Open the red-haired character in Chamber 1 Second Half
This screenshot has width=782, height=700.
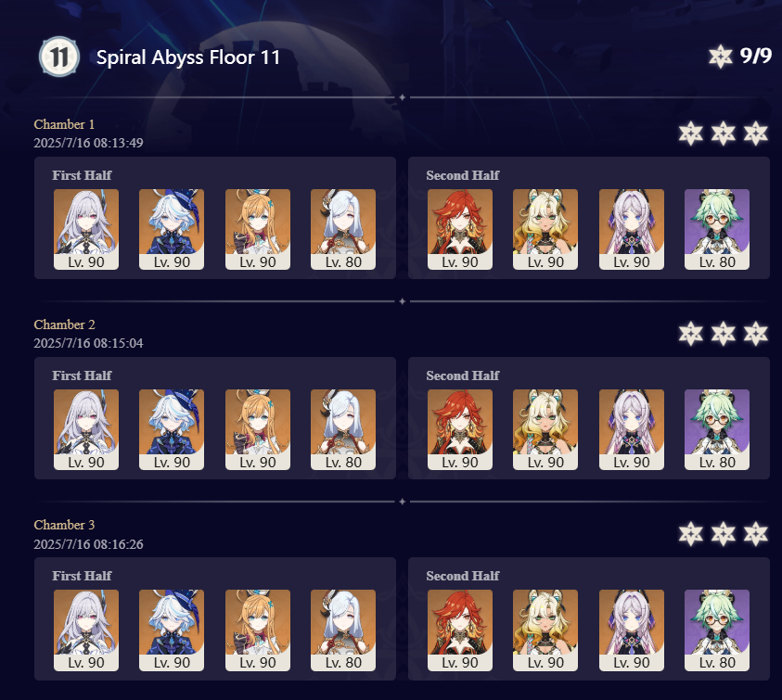coord(460,229)
